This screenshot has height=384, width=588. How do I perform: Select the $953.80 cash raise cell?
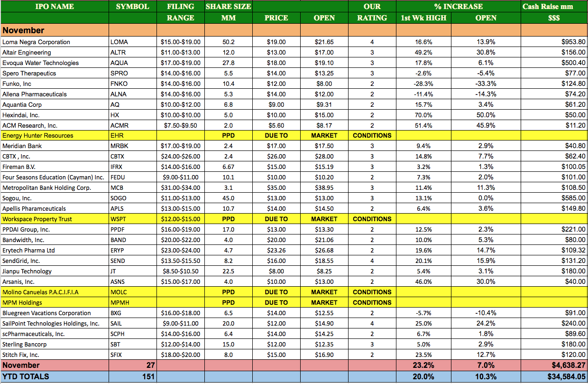point(554,42)
